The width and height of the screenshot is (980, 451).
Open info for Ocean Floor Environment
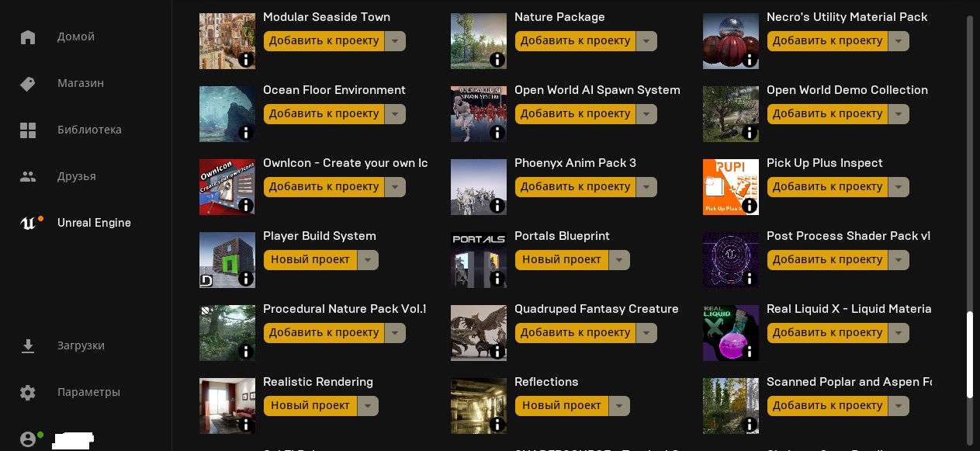point(246,133)
